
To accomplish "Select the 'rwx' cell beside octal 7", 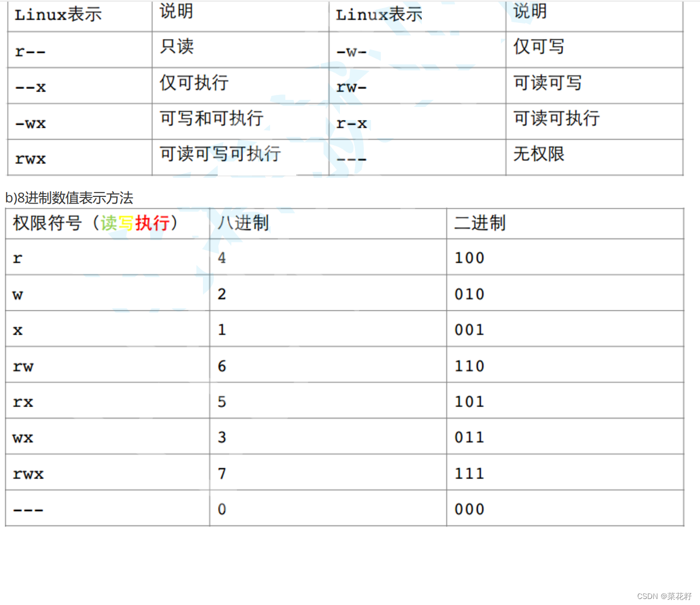I will [x=107, y=472].
